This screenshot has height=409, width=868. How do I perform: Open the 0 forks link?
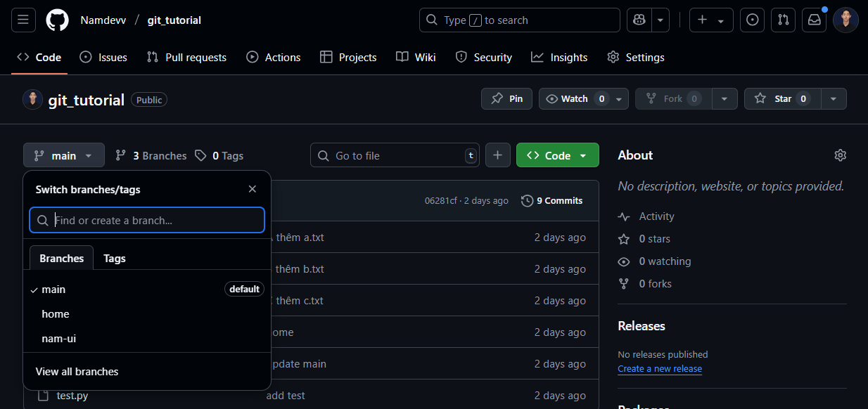point(645,284)
